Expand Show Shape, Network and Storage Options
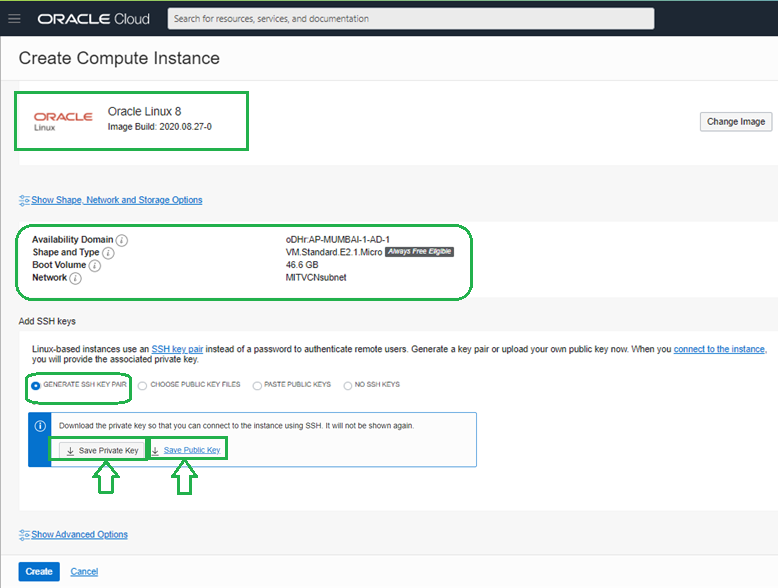 tap(117, 200)
